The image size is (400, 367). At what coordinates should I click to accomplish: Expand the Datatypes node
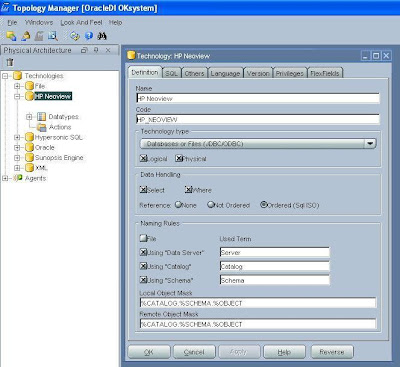(x=29, y=117)
